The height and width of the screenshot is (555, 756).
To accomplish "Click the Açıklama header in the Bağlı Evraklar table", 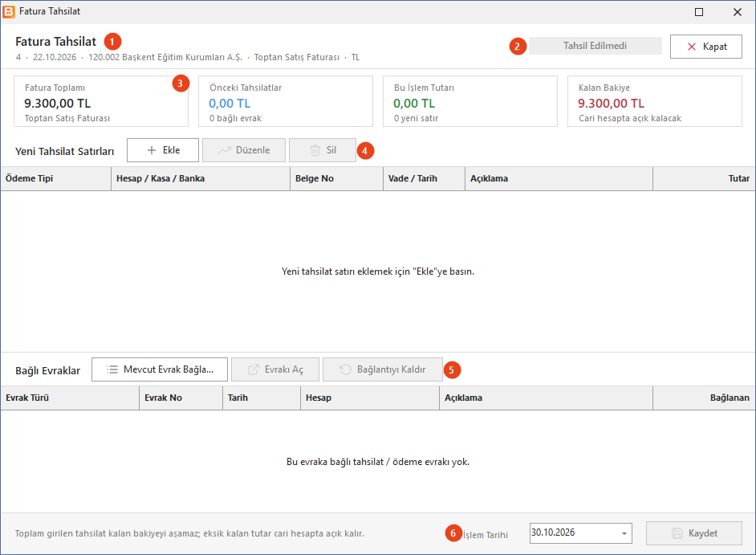I will [x=547, y=398].
